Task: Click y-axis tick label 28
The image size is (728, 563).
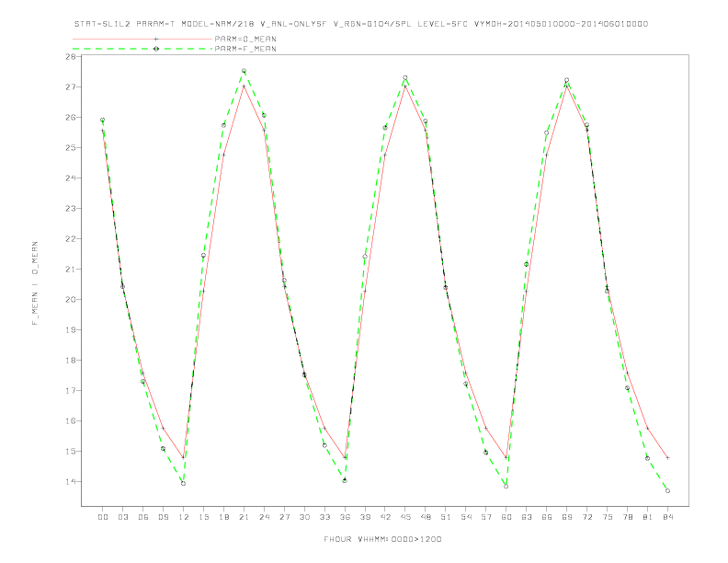Action: [71, 57]
